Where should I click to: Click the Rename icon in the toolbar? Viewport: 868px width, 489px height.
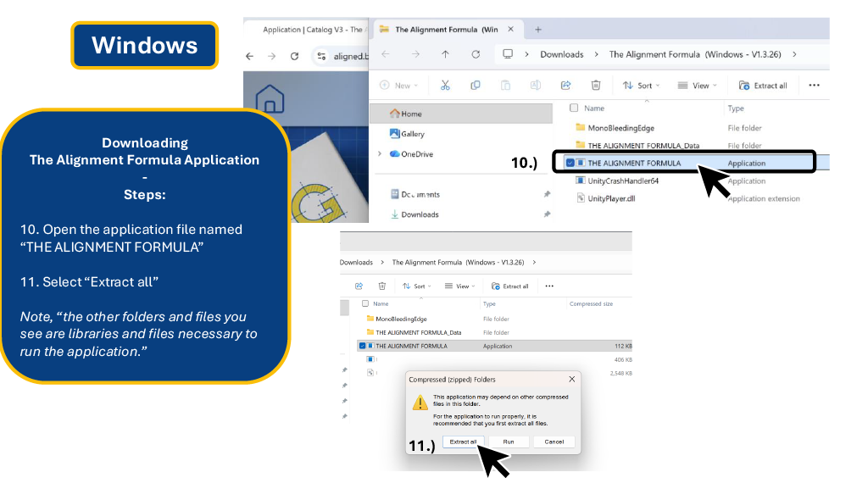tap(534, 86)
